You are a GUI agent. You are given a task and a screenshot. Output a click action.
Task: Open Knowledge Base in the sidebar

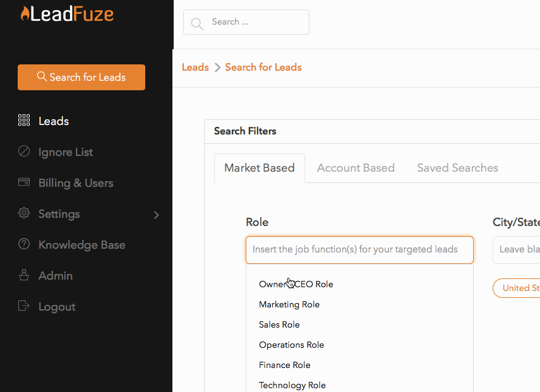81,245
